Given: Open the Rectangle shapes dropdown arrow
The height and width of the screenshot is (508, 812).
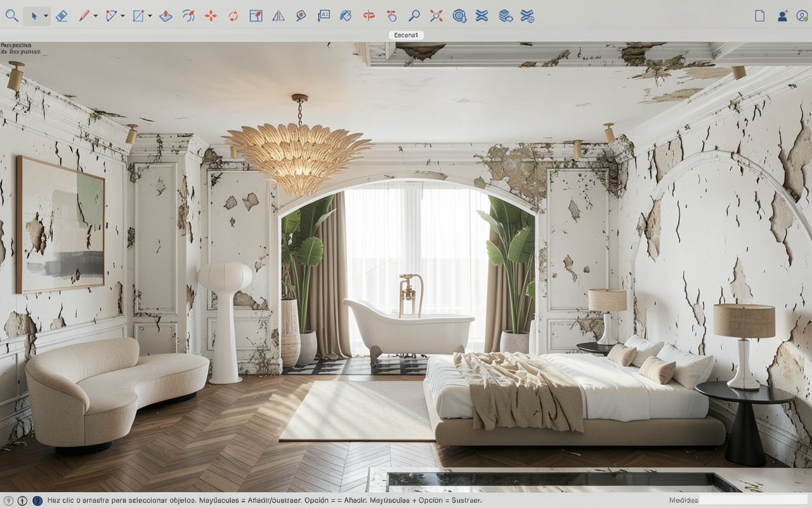Looking at the screenshot, I should 150,17.
